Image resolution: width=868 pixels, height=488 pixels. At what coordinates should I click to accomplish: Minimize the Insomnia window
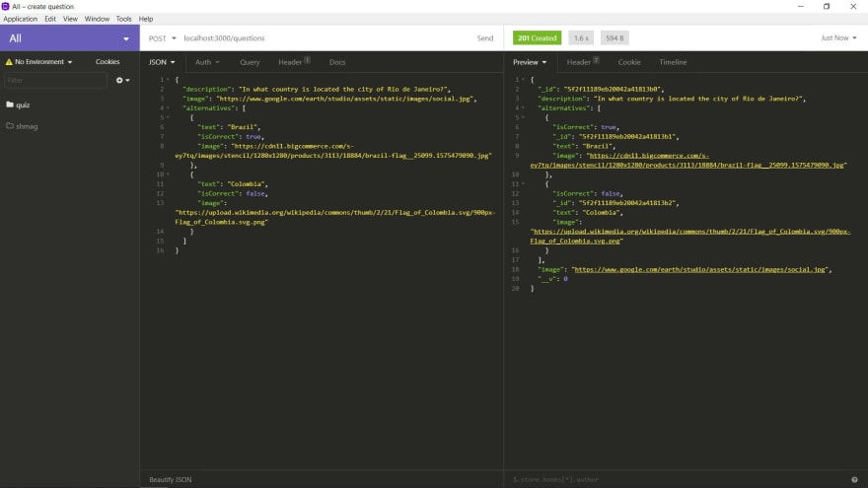click(x=801, y=6)
